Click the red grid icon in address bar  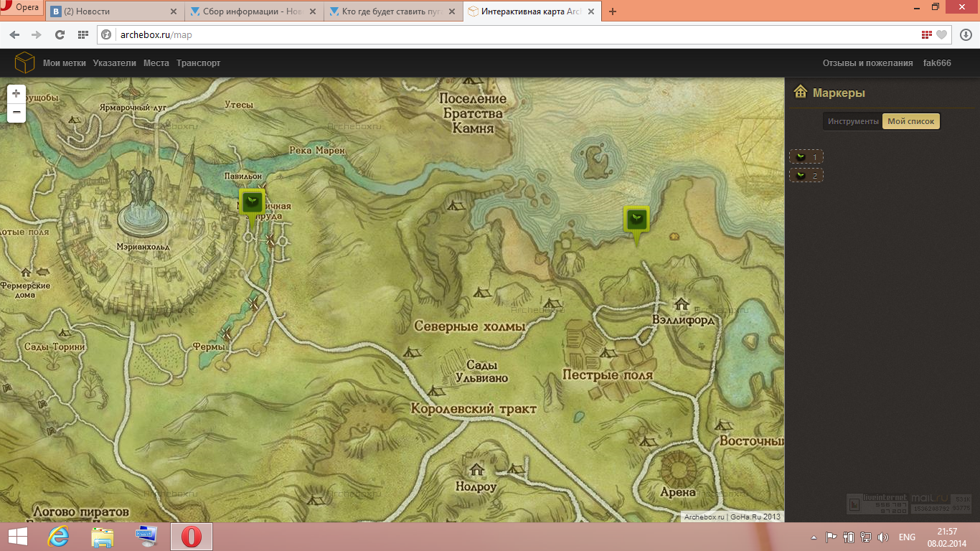(926, 34)
